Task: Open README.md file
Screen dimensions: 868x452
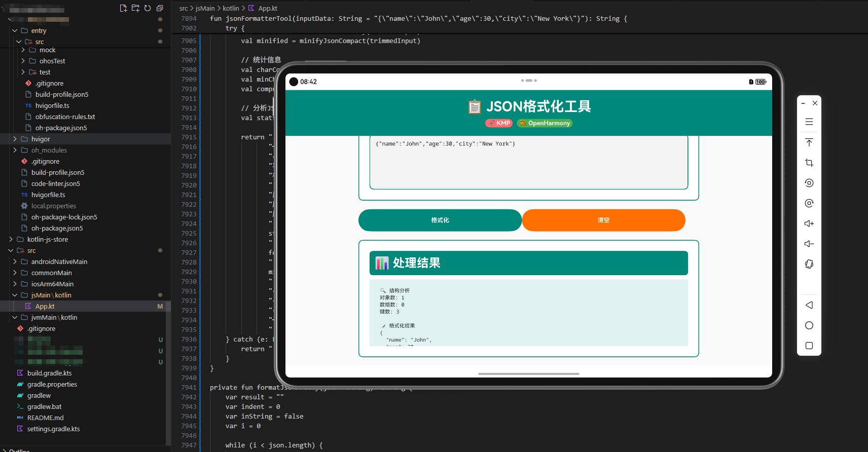Action: (x=45, y=418)
